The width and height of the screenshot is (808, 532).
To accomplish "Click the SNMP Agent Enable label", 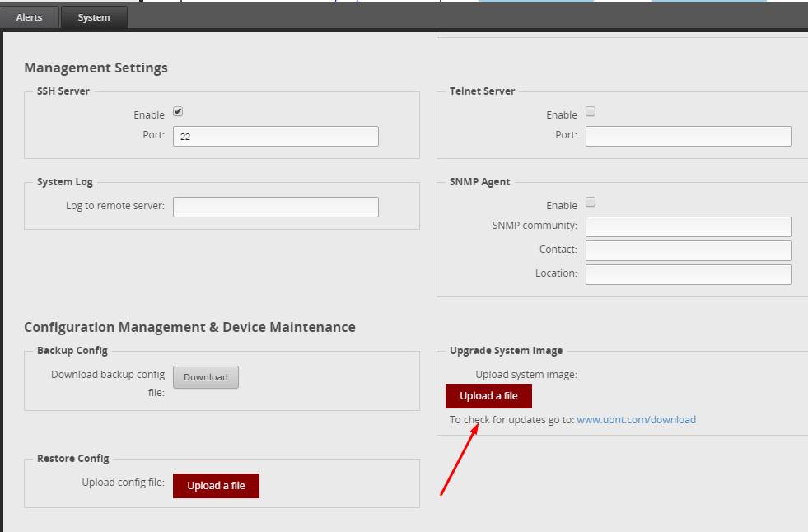I will (562, 206).
